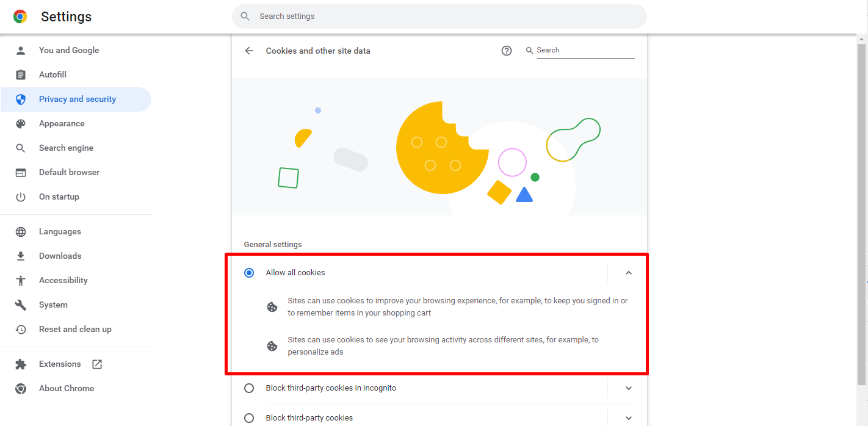Open the About Chrome page
The image size is (868, 426).
[x=66, y=388]
